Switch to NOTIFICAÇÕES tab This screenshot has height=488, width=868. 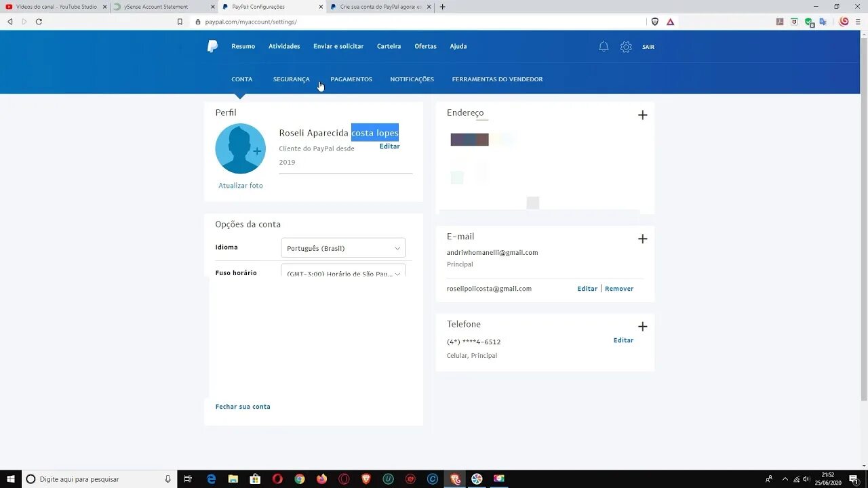point(412,79)
